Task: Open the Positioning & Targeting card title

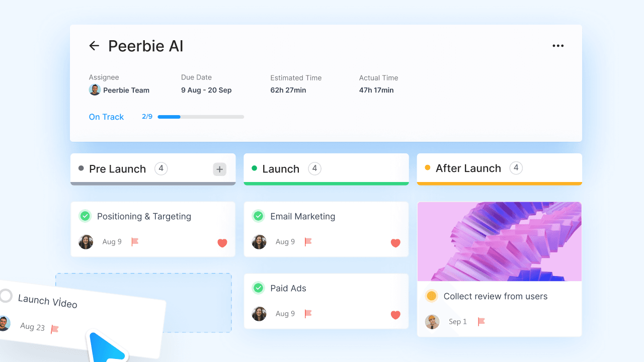Action: pyautogui.click(x=144, y=217)
